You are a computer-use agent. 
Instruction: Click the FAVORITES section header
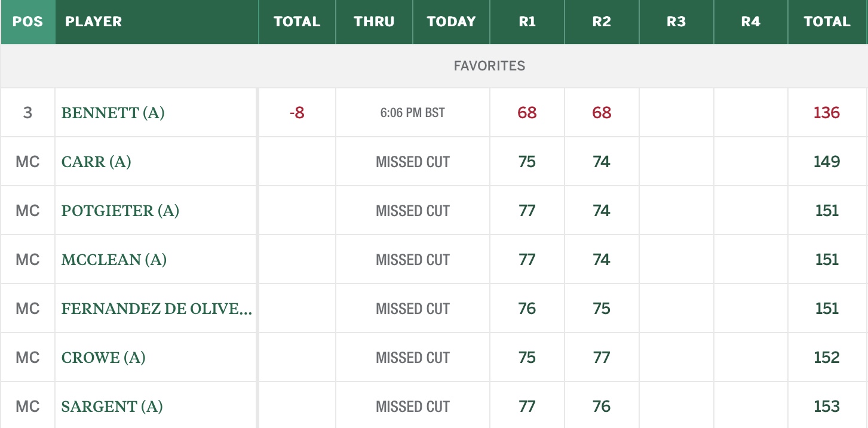[x=489, y=66]
